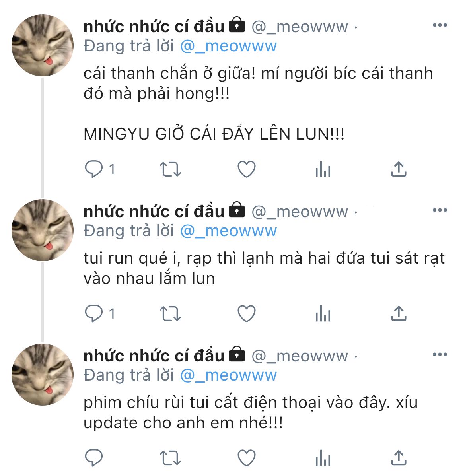Share the 'sát rạt vào nhau' tweet

point(399,314)
